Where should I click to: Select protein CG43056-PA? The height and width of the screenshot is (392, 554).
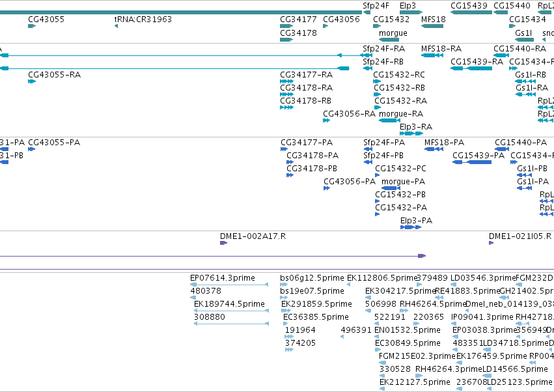[x=350, y=182]
